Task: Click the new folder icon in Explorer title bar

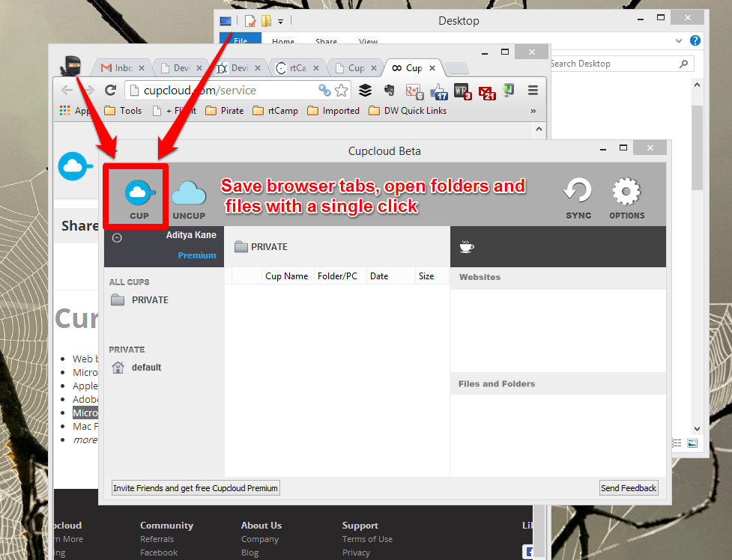Action: pos(266,21)
